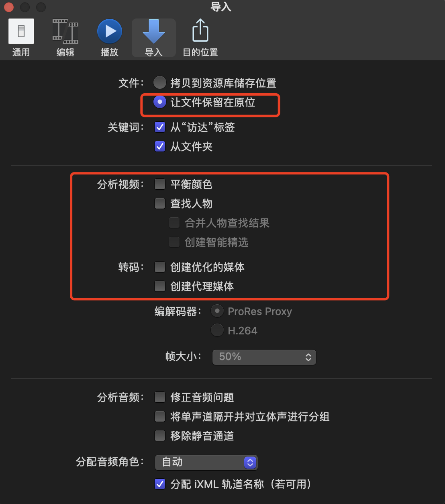This screenshot has height=504, width=445.
Task: Switch to the 编辑 editing preferences pane
Action: click(x=65, y=38)
